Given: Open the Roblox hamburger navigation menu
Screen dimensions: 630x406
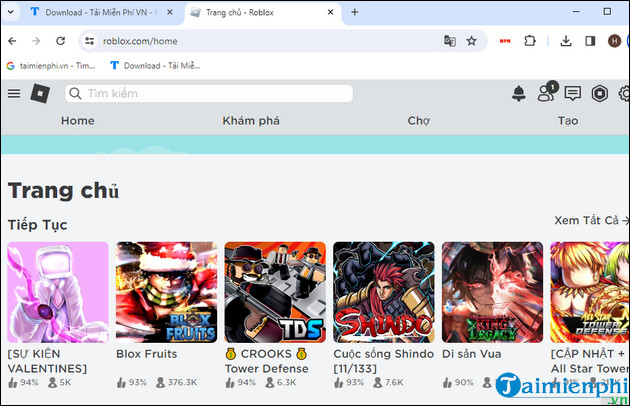Looking at the screenshot, I should [x=14, y=94].
